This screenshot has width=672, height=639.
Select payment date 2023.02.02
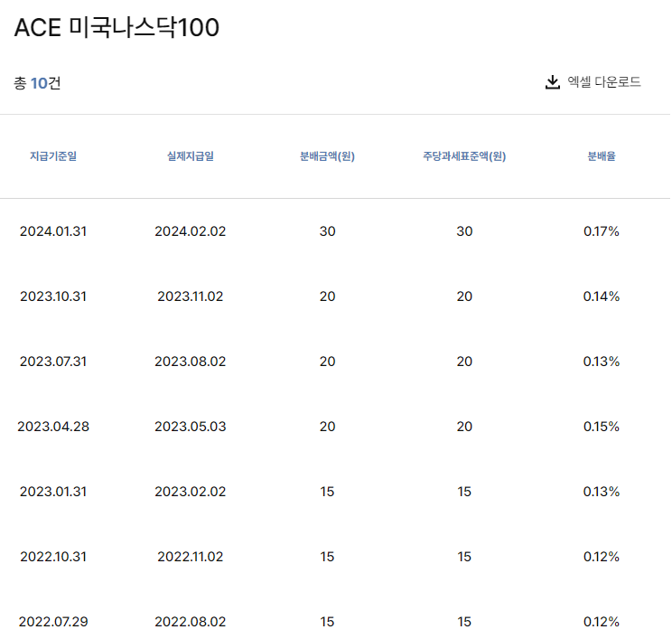191,492
